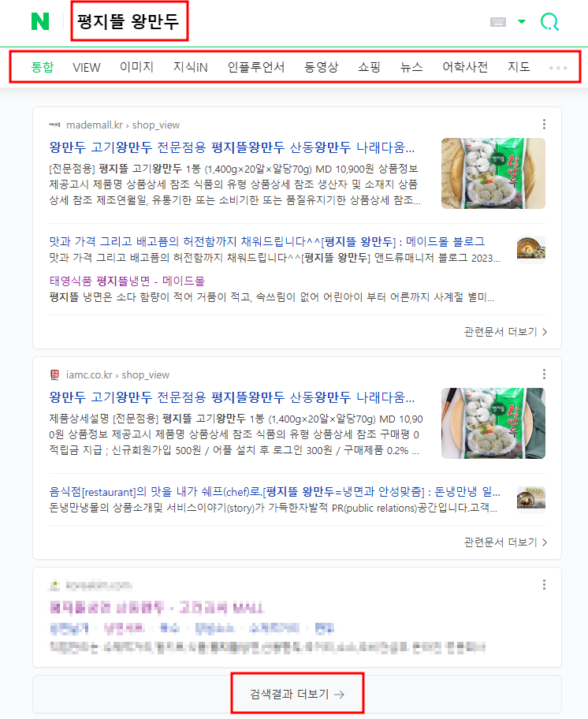The image size is (588, 719).
Task: Open the virtual keyboard icon
Action: click(497, 21)
